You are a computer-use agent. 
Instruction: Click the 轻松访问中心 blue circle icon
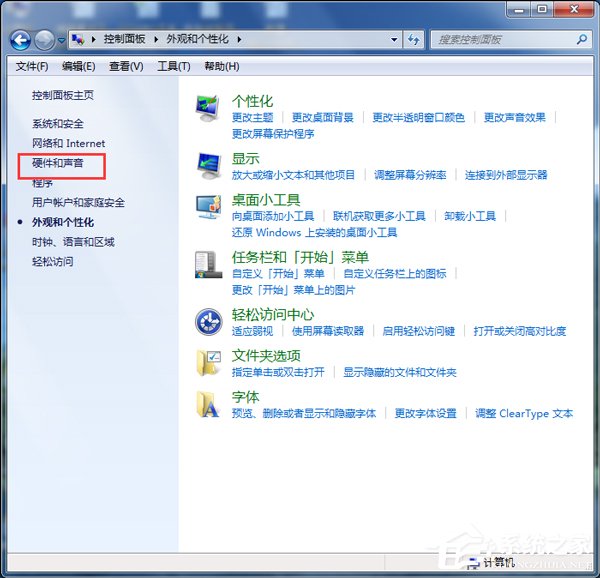coord(209,322)
